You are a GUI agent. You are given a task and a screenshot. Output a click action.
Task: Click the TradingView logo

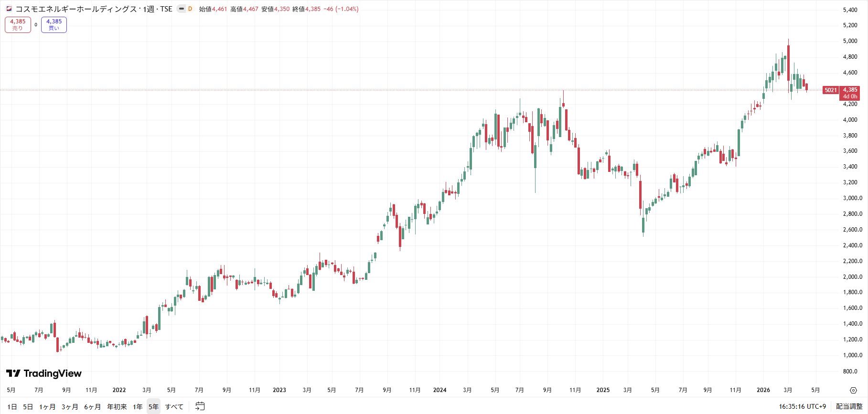tap(44, 373)
